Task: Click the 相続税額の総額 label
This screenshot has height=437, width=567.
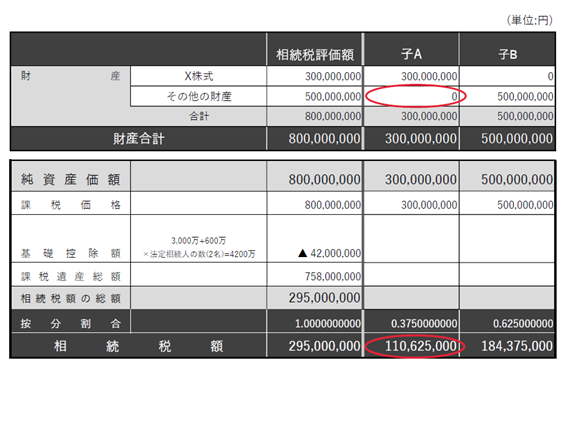Action: tap(71, 298)
